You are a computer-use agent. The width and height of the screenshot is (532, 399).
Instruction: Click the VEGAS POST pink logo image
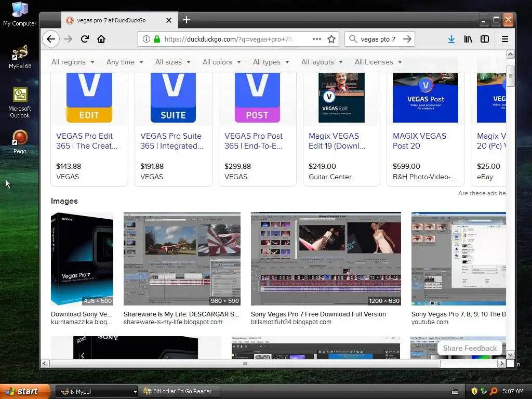257,98
